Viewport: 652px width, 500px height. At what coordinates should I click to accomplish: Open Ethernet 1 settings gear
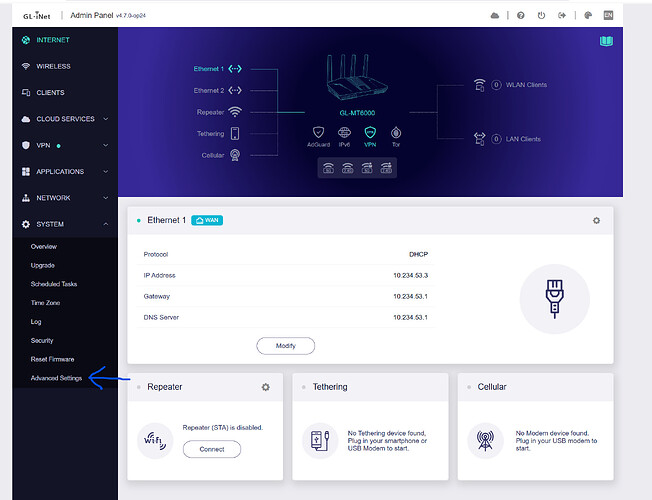point(597,220)
